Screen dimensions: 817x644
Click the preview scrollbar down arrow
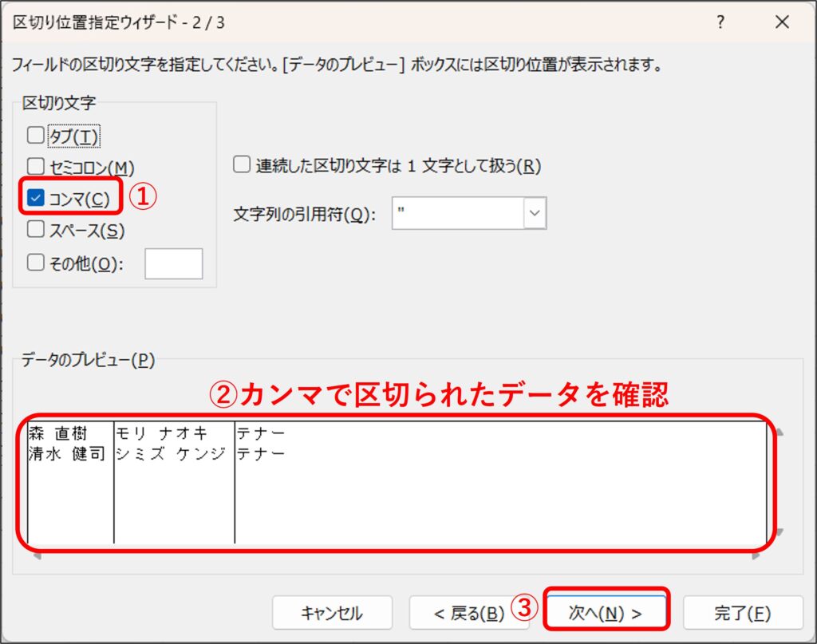click(x=780, y=531)
